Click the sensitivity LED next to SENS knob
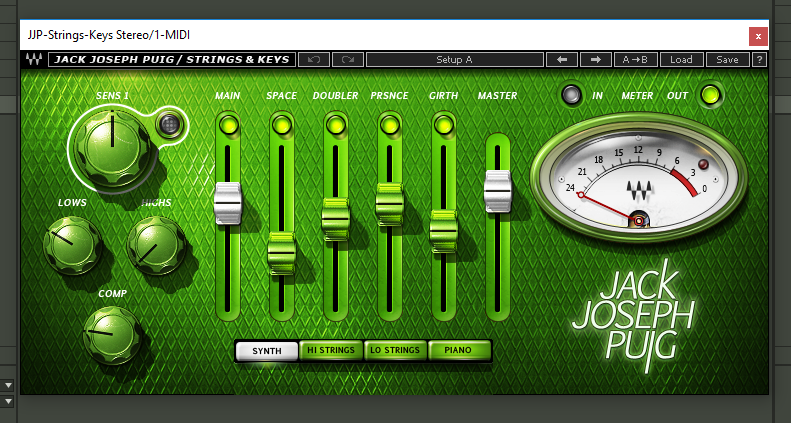The width and height of the screenshot is (791, 423). tap(169, 124)
